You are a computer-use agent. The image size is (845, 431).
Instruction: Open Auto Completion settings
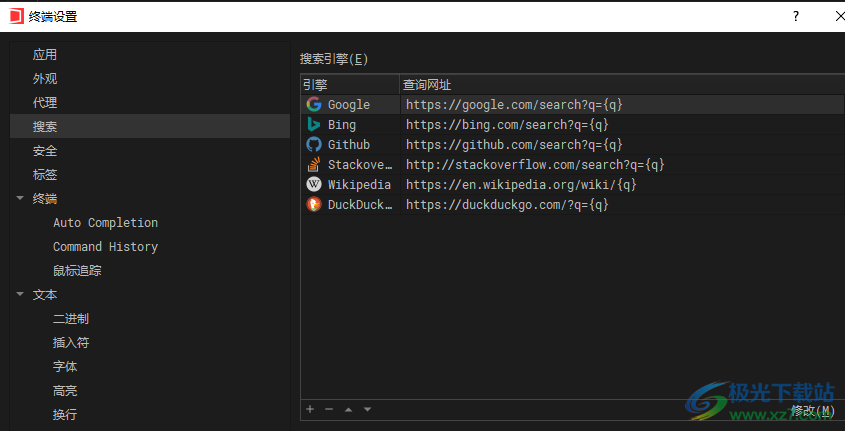106,223
